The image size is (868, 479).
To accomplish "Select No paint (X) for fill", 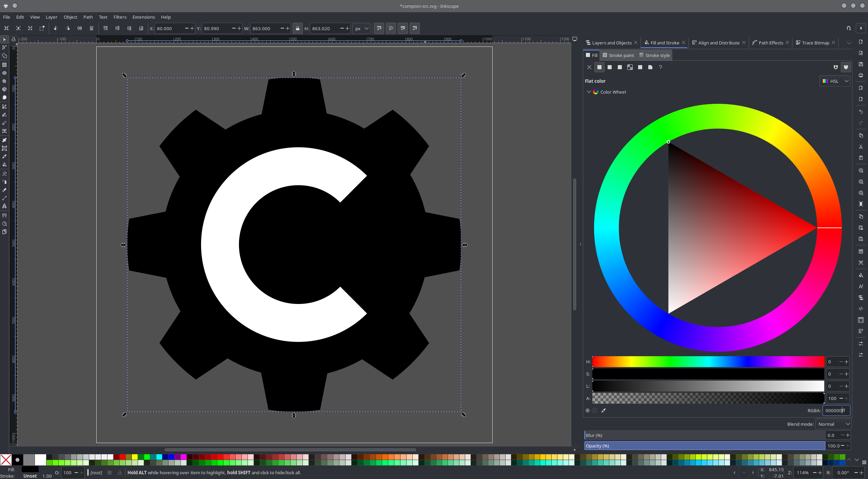I will click(x=589, y=67).
